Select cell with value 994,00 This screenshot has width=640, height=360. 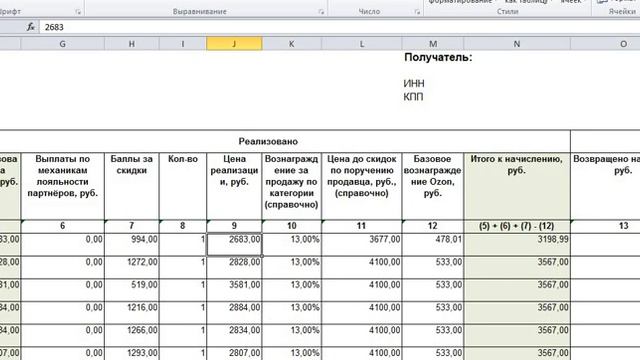click(131, 244)
